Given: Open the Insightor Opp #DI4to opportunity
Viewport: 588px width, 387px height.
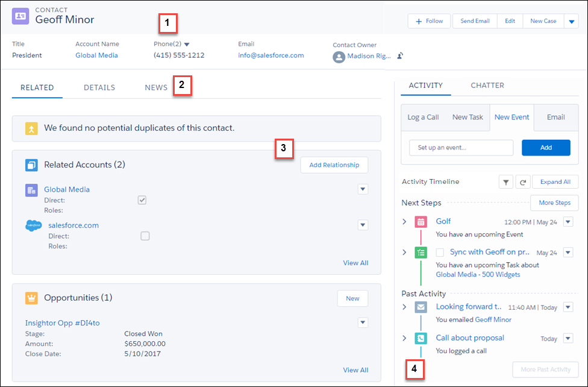Looking at the screenshot, I should 62,323.
